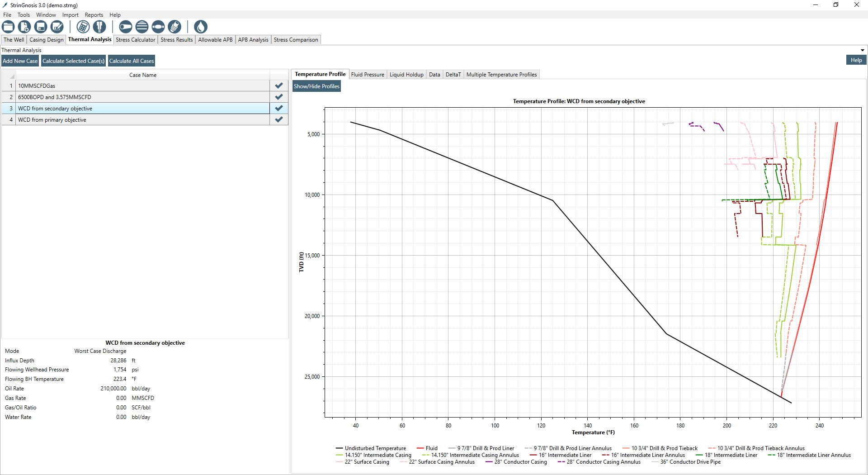Switch to the Casing Design tab
Image resolution: width=868 pixels, height=475 pixels.
point(47,40)
